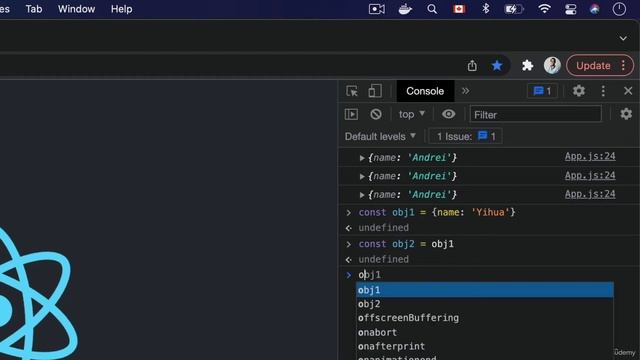
Task: Choose onabort autocomplete suggestion
Action: [485, 332]
